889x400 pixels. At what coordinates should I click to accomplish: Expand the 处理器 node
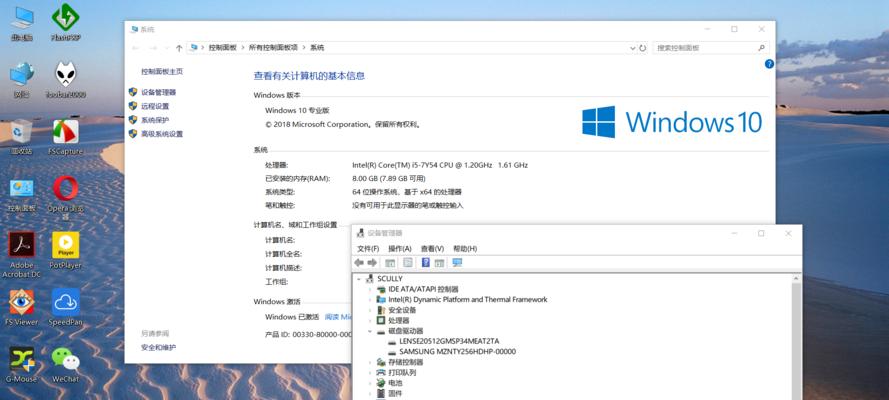370,321
